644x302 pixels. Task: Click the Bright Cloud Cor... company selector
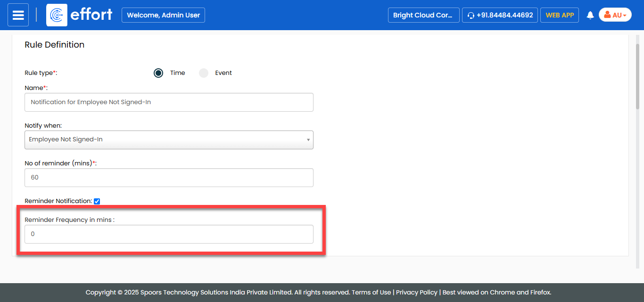[423, 15]
